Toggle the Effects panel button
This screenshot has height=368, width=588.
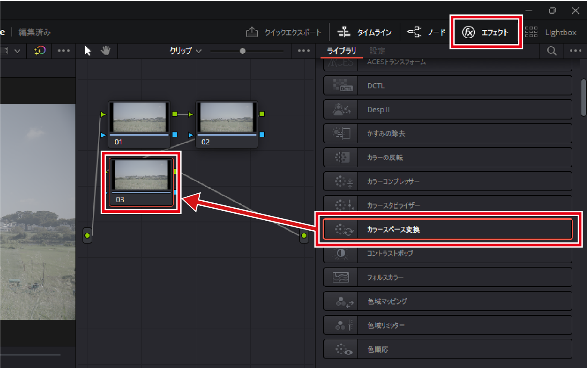pyautogui.click(x=486, y=32)
